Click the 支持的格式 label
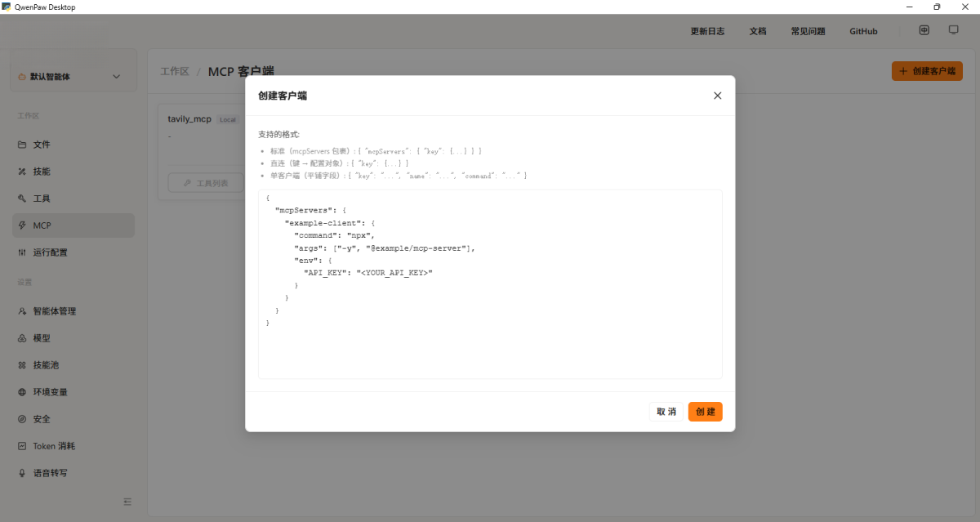The height and width of the screenshot is (522, 980). click(279, 134)
